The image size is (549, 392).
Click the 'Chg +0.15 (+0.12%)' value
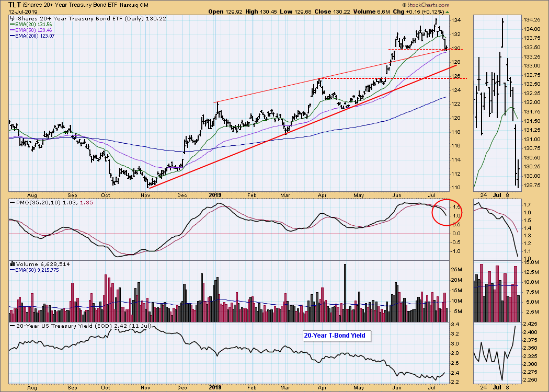(x=418, y=11)
